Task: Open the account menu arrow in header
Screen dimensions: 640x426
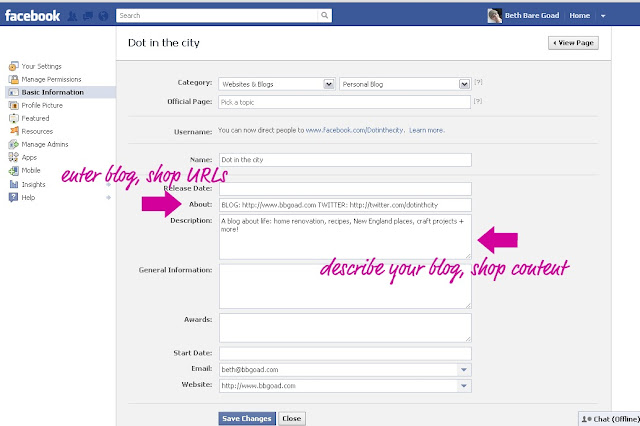Action: (x=603, y=16)
